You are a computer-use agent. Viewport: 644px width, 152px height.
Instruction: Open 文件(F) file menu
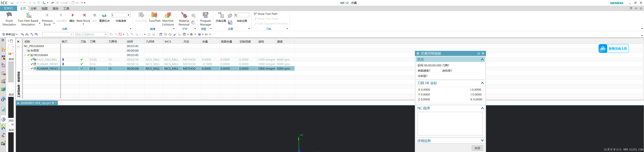(x=8, y=8)
